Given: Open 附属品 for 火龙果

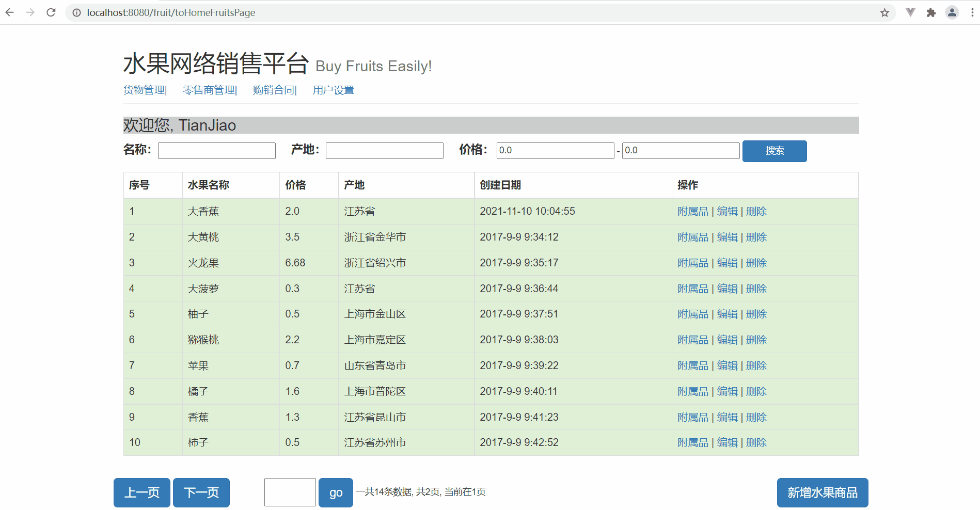Looking at the screenshot, I should point(693,263).
